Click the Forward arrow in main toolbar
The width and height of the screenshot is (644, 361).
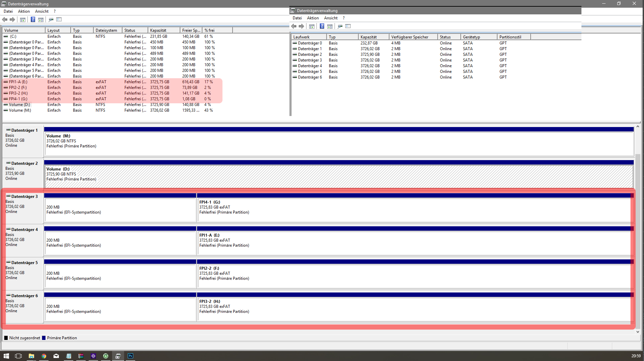click(x=12, y=20)
